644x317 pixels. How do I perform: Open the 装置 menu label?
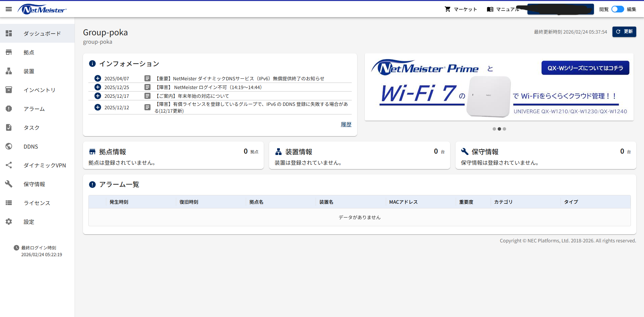(29, 71)
